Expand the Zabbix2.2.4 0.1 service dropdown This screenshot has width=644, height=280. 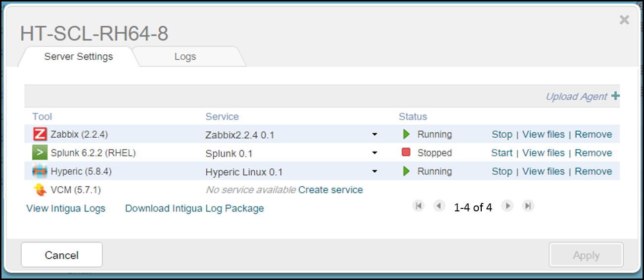[x=375, y=134]
